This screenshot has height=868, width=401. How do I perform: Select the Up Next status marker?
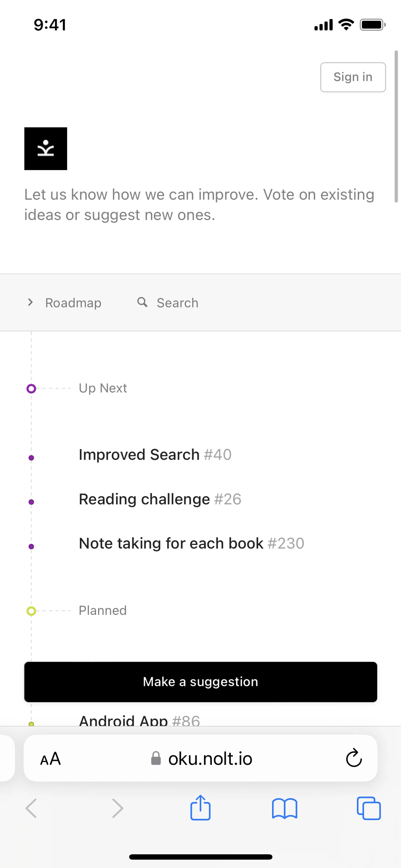31,389
